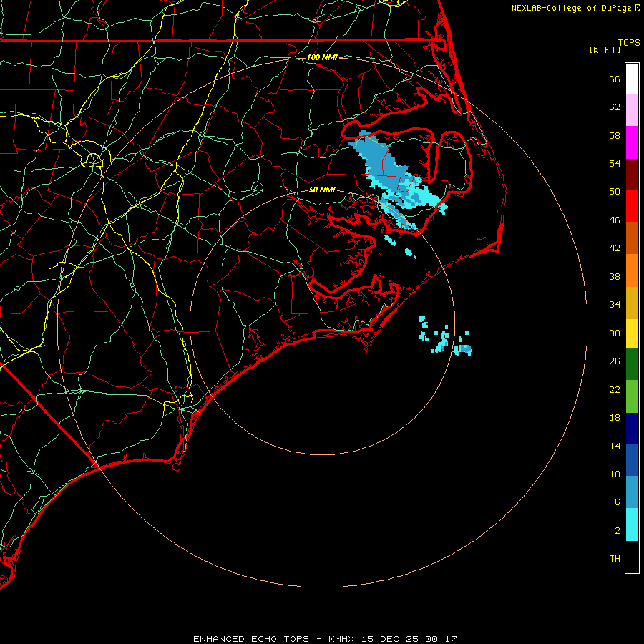This screenshot has height=644, width=644.
Task: Click the small cyan echo south of the large blue echo
Action: pos(390,240)
